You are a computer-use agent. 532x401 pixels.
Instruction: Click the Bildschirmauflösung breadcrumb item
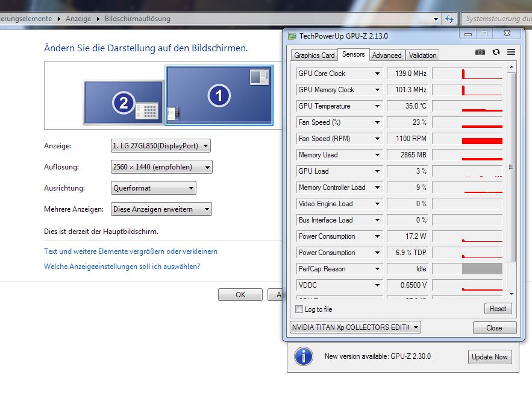coord(137,19)
